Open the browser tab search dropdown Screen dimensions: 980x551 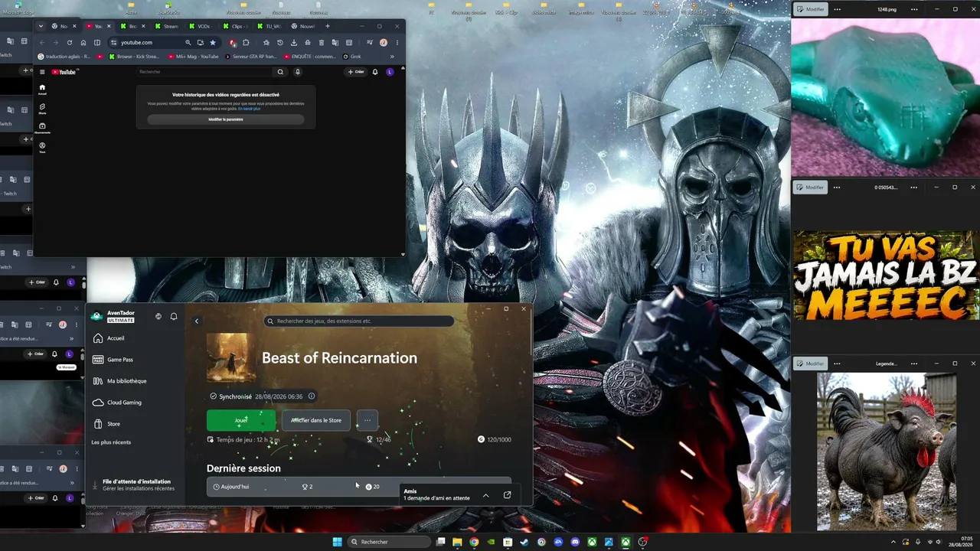(41, 26)
